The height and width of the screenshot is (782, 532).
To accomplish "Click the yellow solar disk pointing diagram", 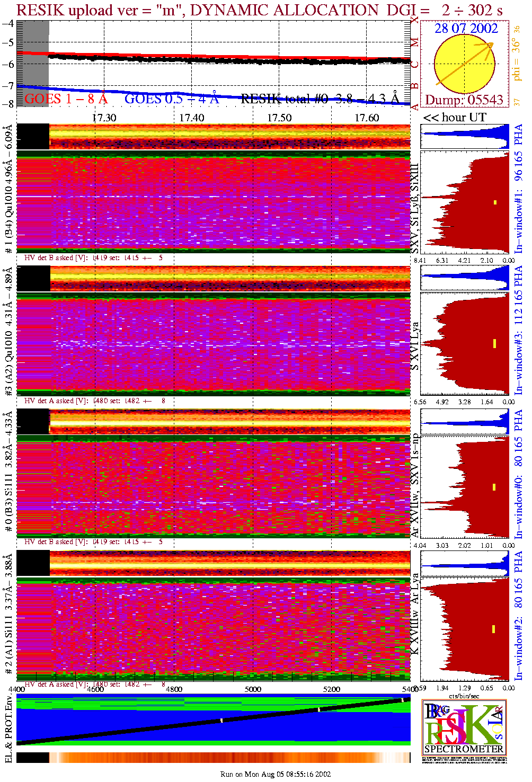I will click(464, 65).
